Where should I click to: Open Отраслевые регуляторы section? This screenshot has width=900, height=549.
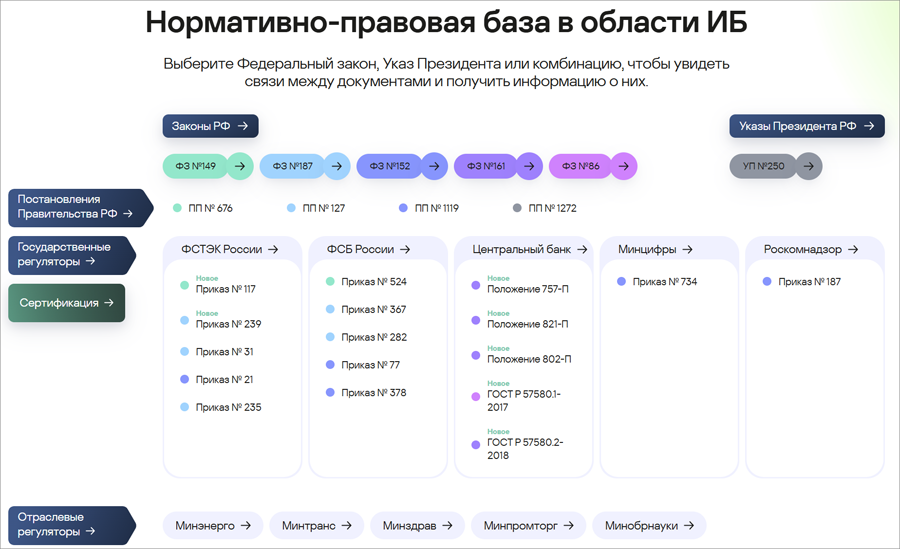[72, 525]
